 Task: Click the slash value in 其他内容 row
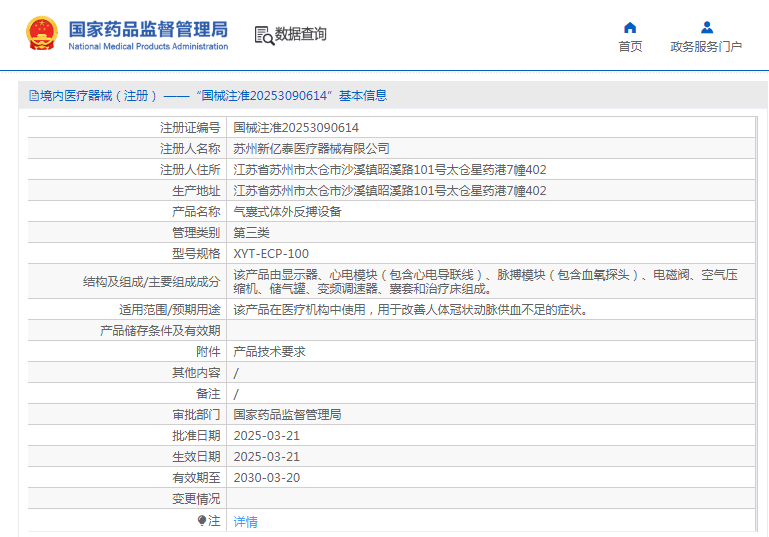[236, 373]
